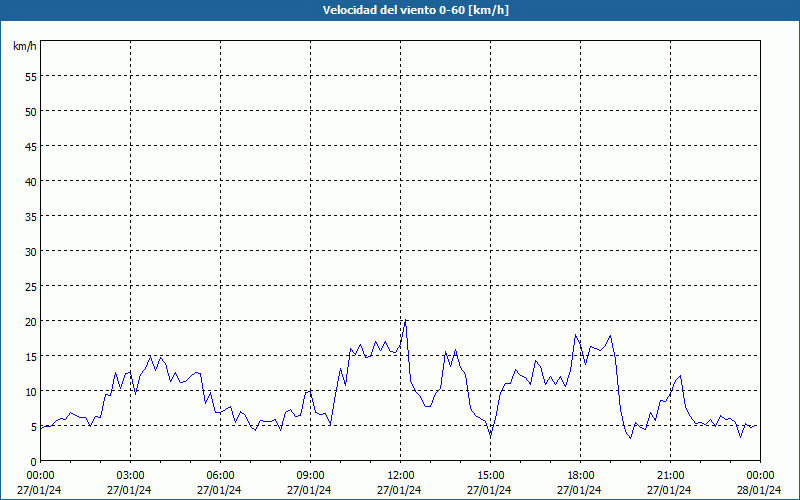The height and width of the screenshot is (500, 800).
Task: Click the "21:00" time label
Action: [x=670, y=476]
